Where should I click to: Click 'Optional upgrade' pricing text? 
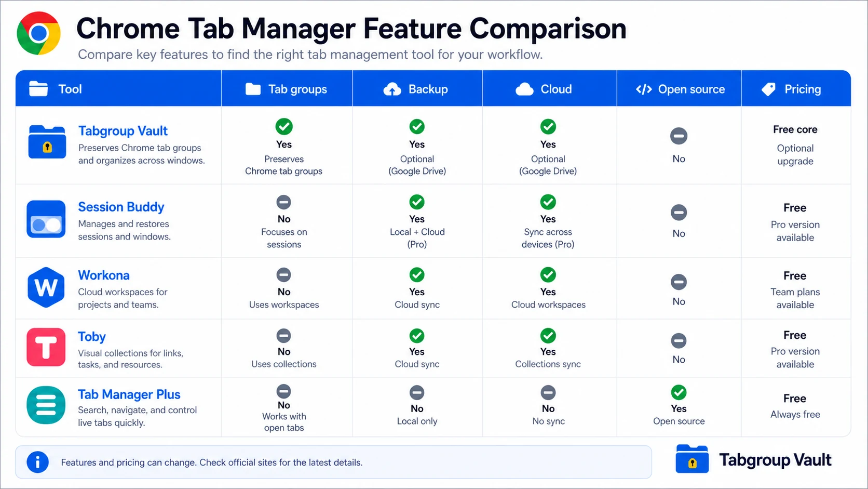pyautogui.click(x=795, y=155)
